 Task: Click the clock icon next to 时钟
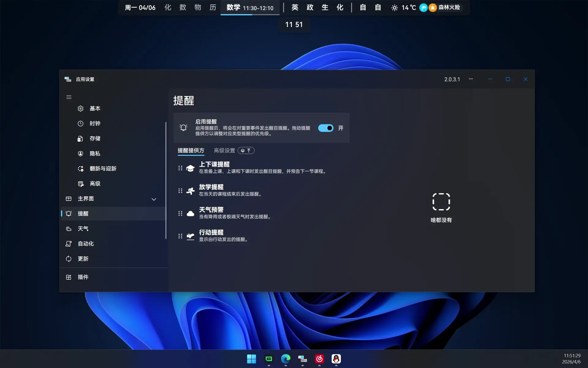point(81,124)
